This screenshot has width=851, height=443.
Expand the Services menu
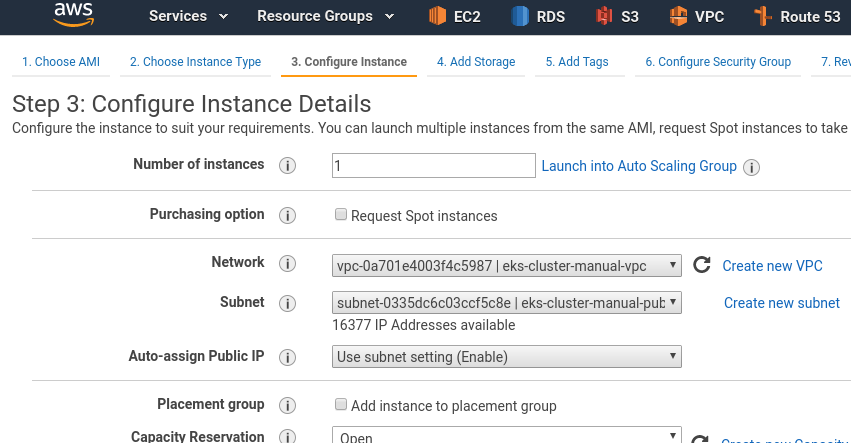[x=188, y=16]
